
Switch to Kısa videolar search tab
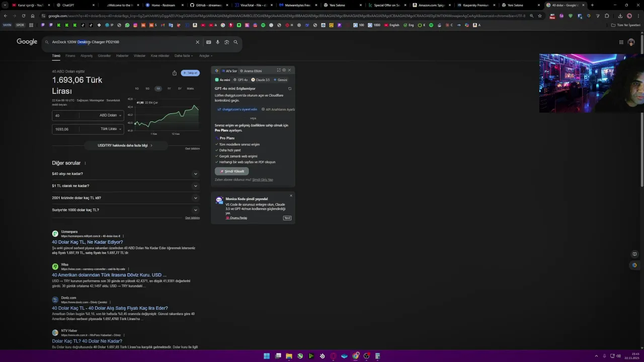[x=160, y=56]
